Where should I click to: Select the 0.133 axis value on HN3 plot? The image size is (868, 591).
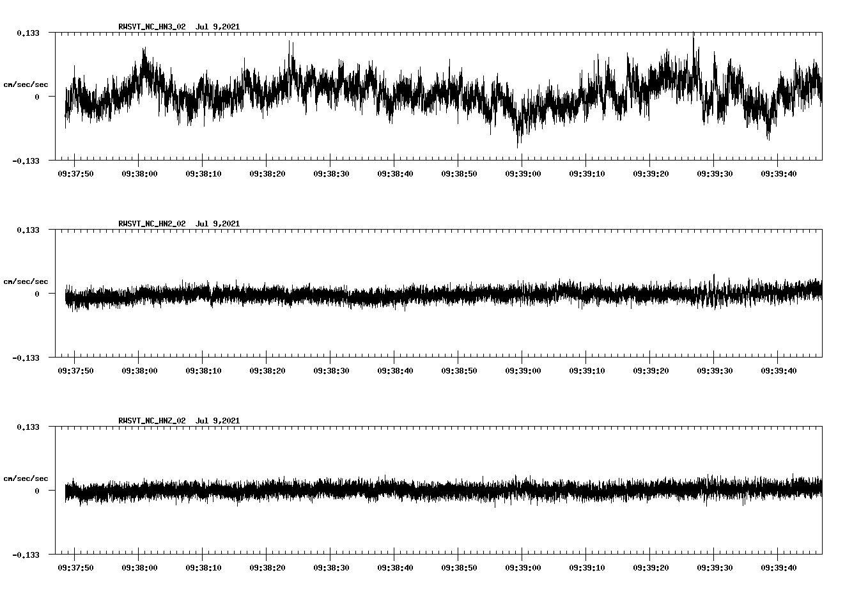coord(28,33)
